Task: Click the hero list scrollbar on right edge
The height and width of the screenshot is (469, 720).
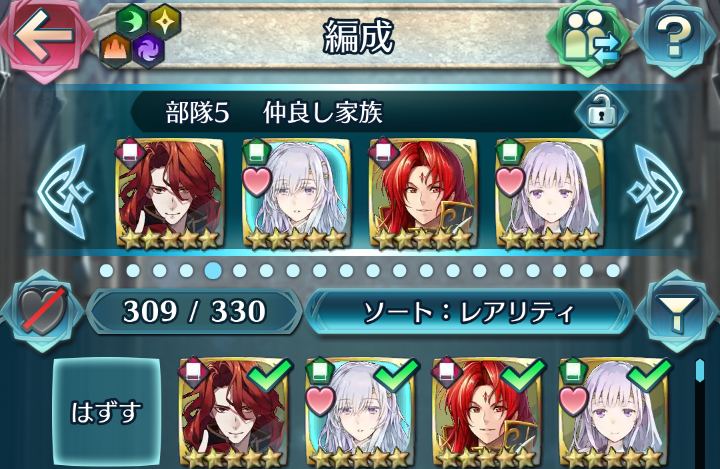Action: click(700, 412)
